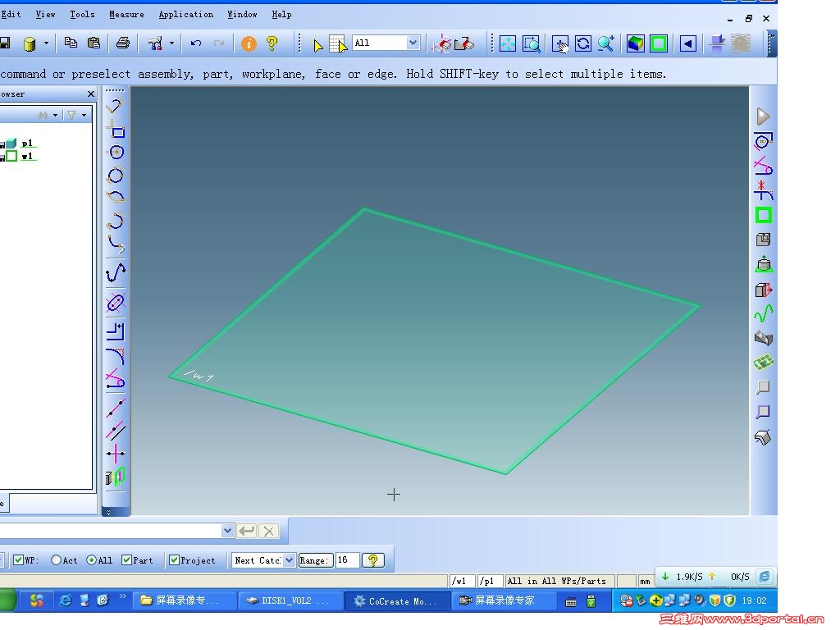This screenshot has width=840, height=630.
Task: Open the dropdown arrow beside the toolbox icon
Action: [171, 43]
